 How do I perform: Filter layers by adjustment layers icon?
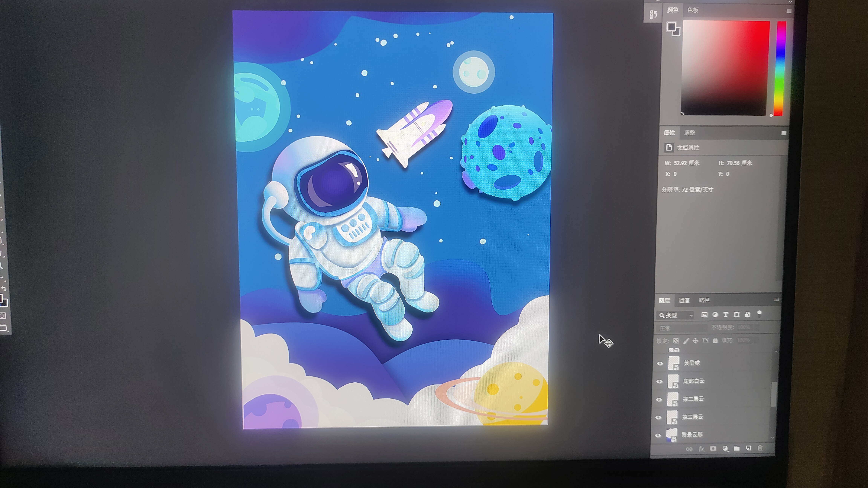tap(715, 315)
